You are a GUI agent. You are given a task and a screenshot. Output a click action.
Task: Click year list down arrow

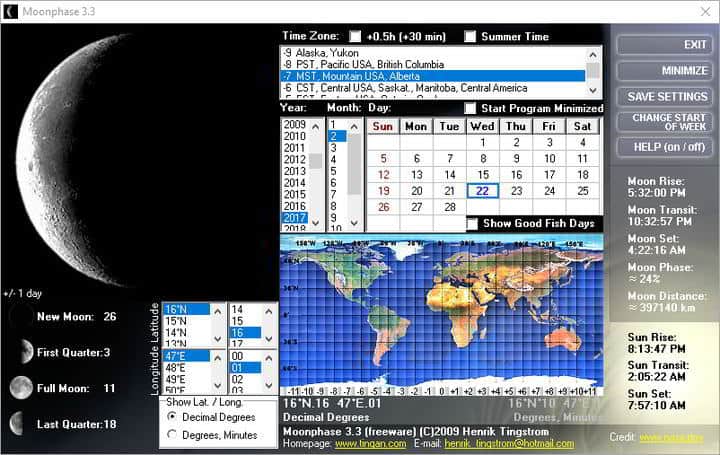pyautogui.click(x=315, y=223)
